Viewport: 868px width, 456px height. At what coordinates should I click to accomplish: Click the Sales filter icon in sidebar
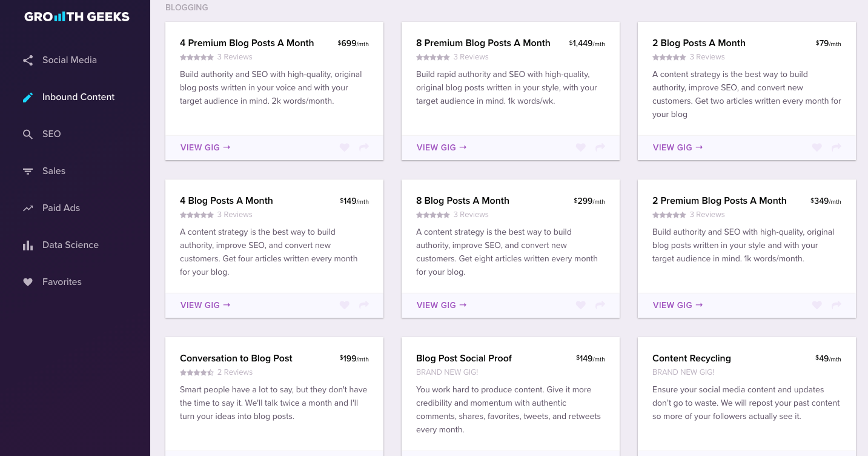click(28, 172)
